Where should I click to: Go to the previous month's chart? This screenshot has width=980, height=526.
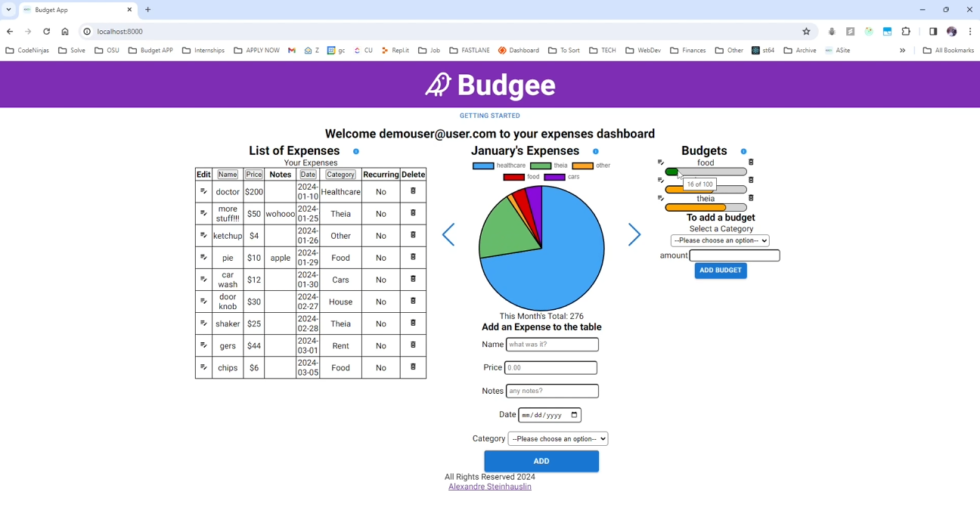[x=448, y=235]
